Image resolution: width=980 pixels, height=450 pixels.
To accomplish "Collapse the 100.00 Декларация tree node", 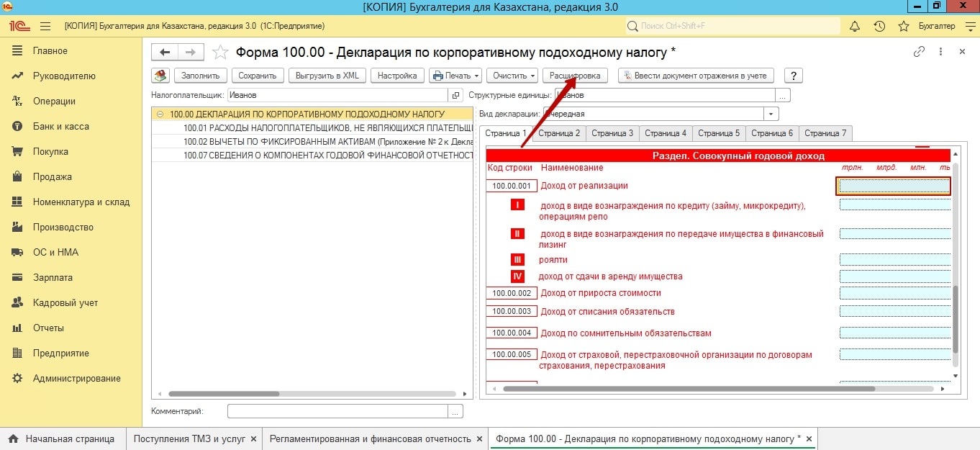I will coord(160,114).
